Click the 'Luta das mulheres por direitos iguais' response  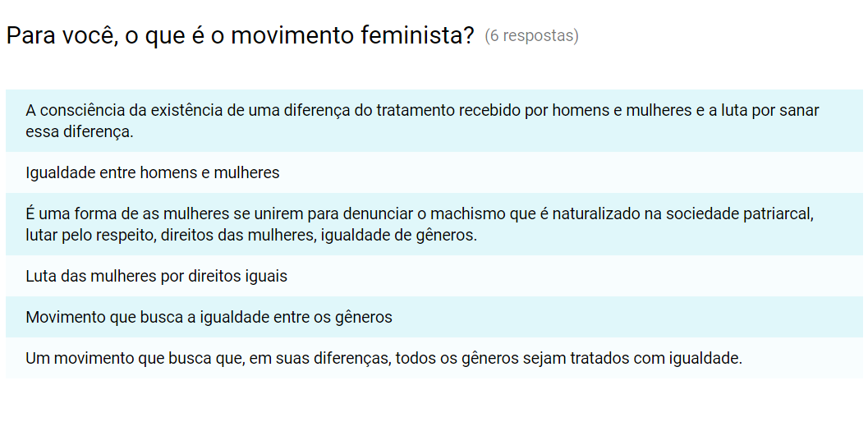(157, 277)
